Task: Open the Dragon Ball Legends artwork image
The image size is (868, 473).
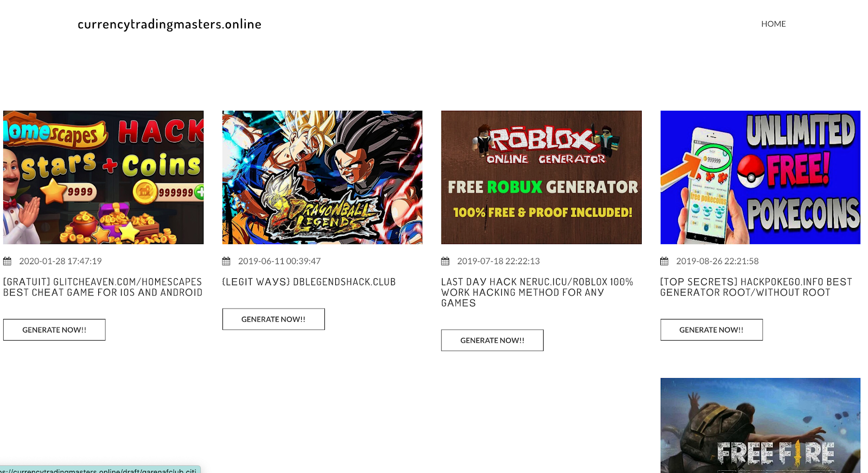Action: click(322, 177)
